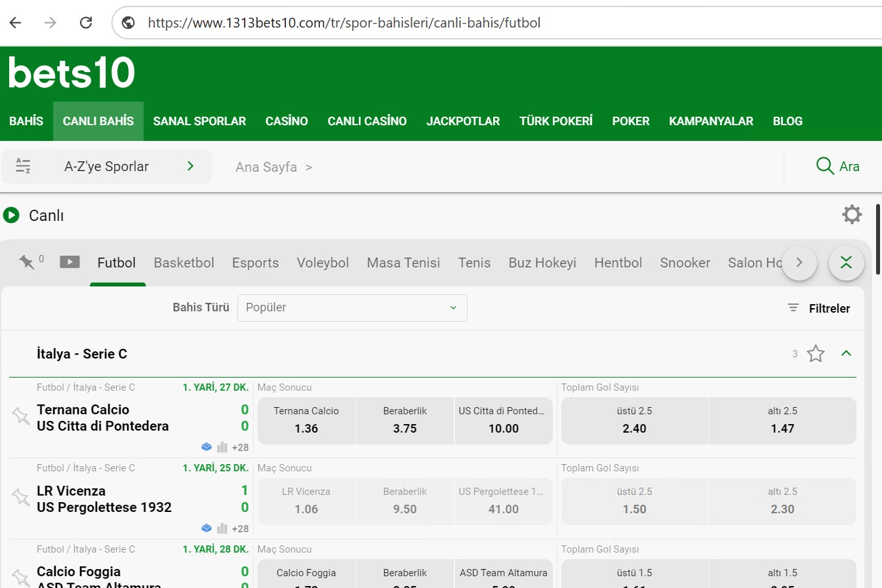
Task: Pick US Citta di Pontedera at 10.00
Action: pos(504,421)
